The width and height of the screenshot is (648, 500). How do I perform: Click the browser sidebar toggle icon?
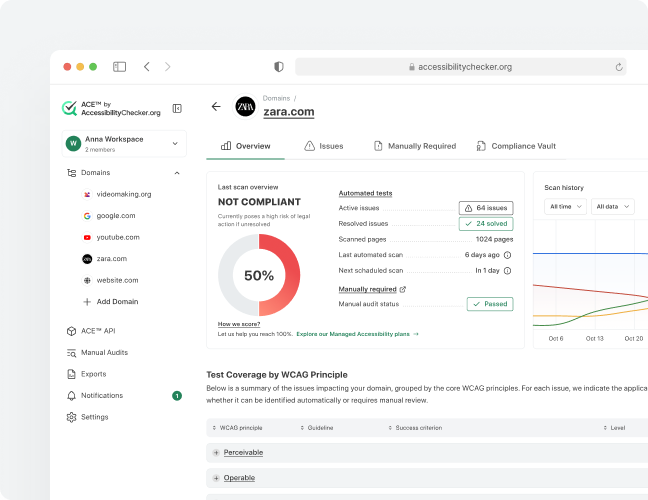119,67
